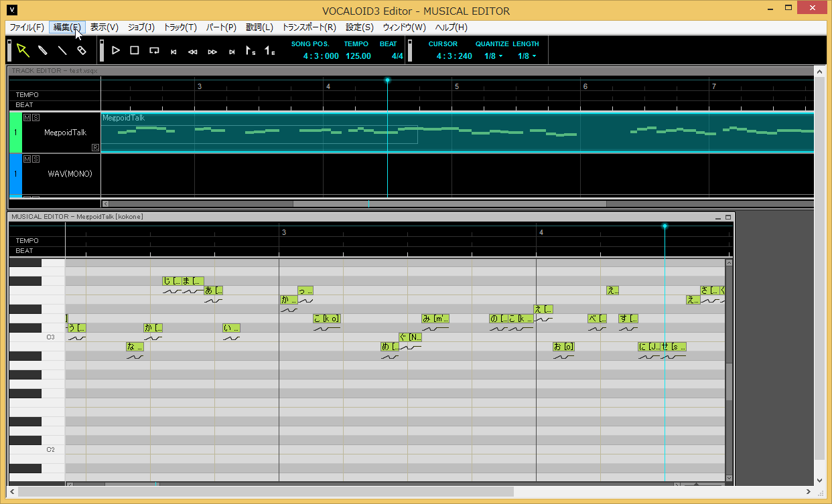Open the 歌詞(L) menu

(260, 27)
